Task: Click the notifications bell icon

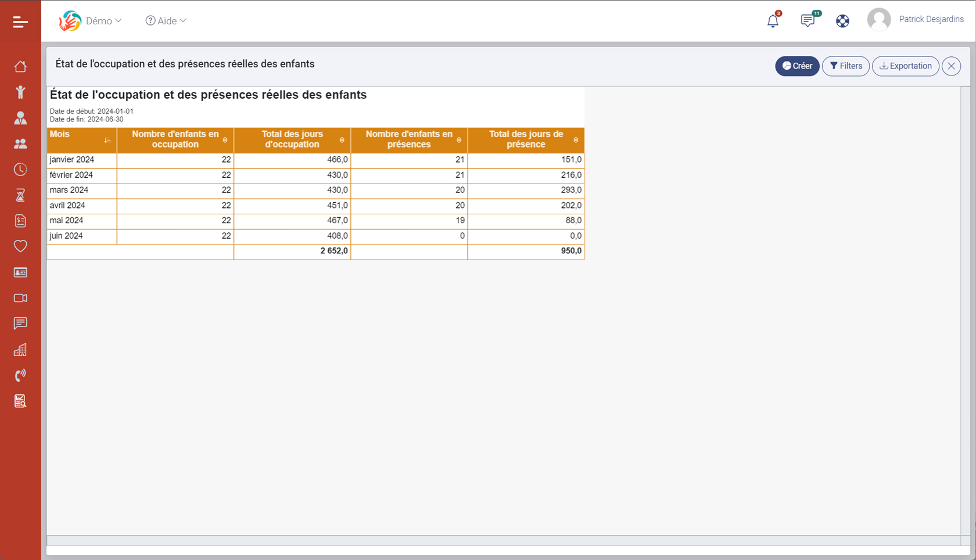Action: pos(773,21)
